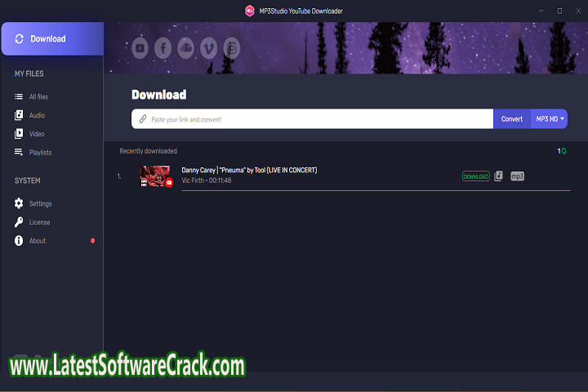Open the About page
Image resolution: width=588 pixels, height=392 pixels.
click(x=38, y=241)
